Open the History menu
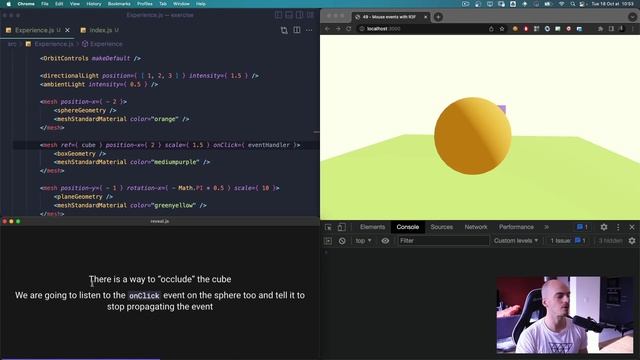Screen dimensions: 640x360 click(93, 4)
